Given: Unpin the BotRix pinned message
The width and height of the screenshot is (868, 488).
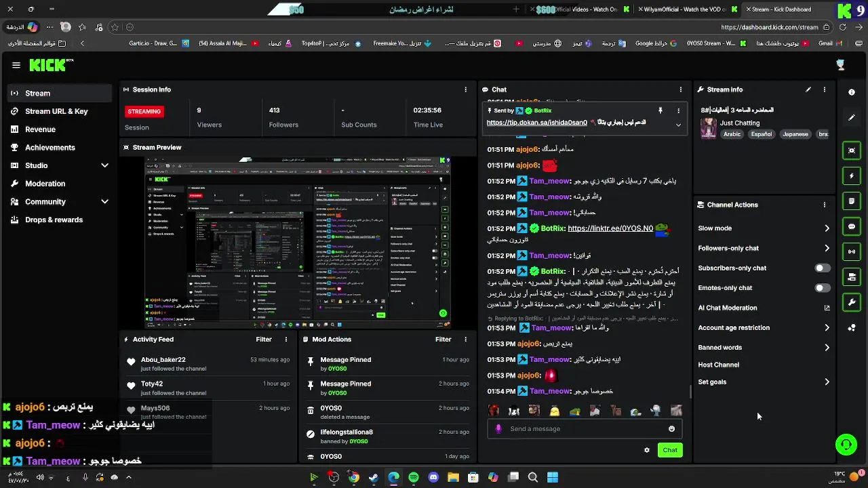Looking at the screenshot, I should (660, 110).
